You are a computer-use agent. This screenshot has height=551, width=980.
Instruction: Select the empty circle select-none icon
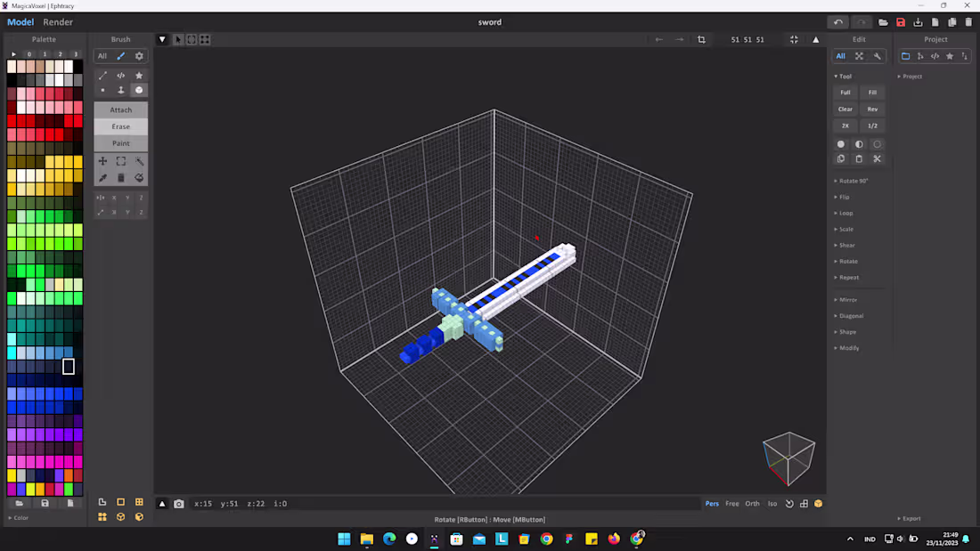point(877,144)
